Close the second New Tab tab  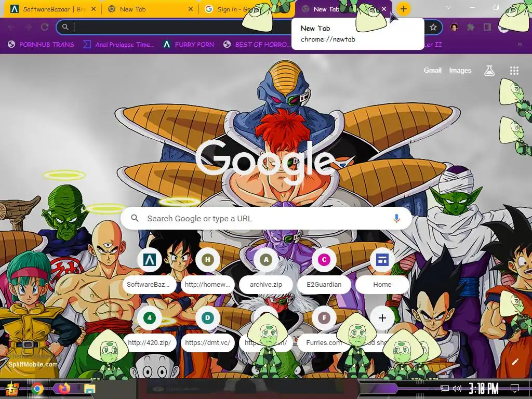click(x=191, y=9)
